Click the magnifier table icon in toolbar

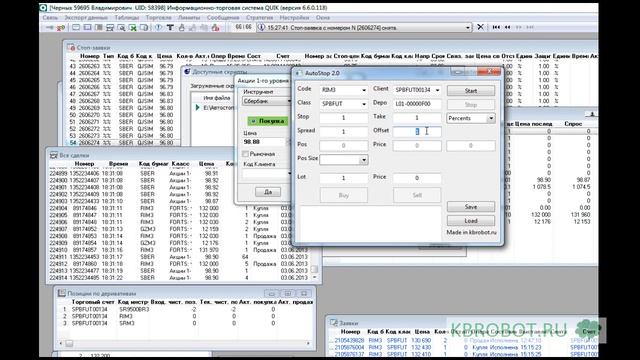click(x=121, y=27)
